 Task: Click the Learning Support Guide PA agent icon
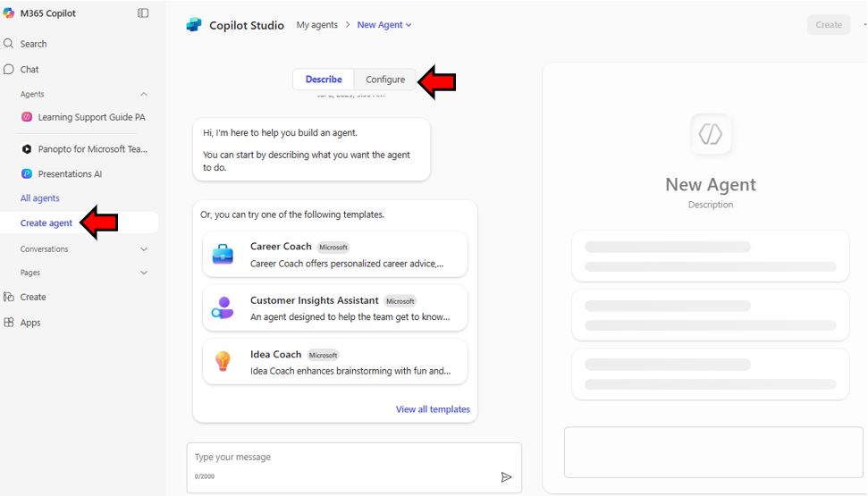[27, 117]
